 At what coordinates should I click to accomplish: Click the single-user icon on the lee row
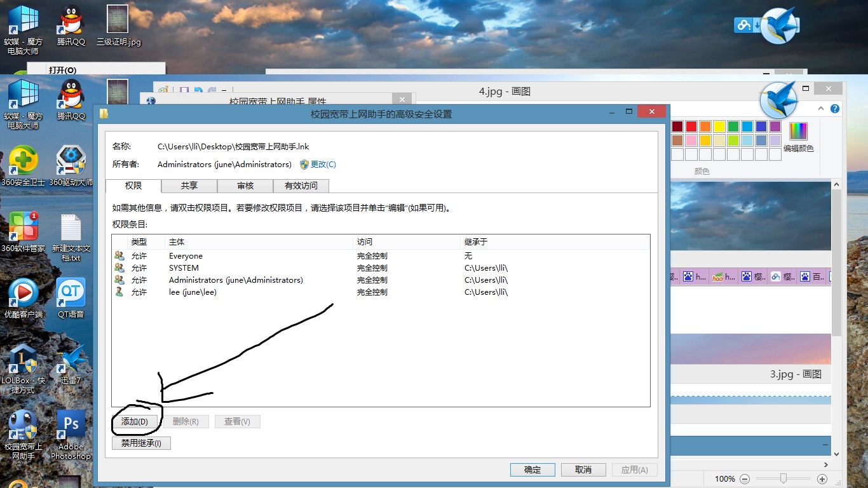click(119, 292)
